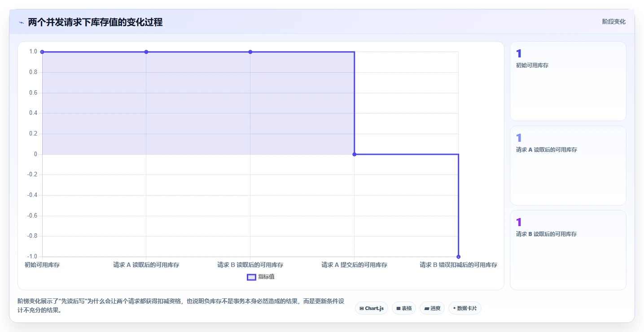Toggle the 指标值 legend item
The image size is (644, 332).
click(x=261, y=277)
